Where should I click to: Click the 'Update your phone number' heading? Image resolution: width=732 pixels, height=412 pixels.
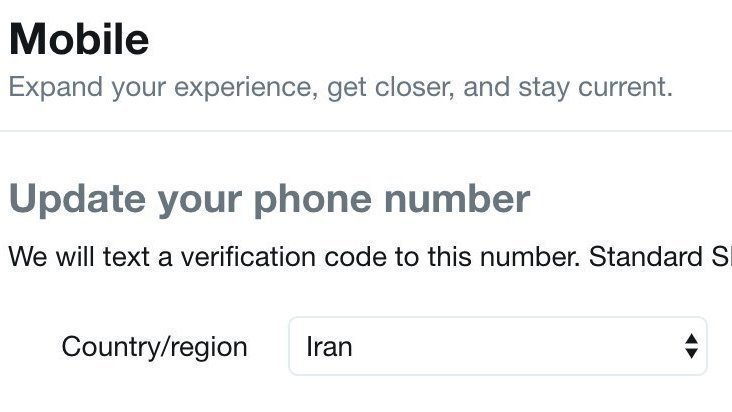(269, 199)
